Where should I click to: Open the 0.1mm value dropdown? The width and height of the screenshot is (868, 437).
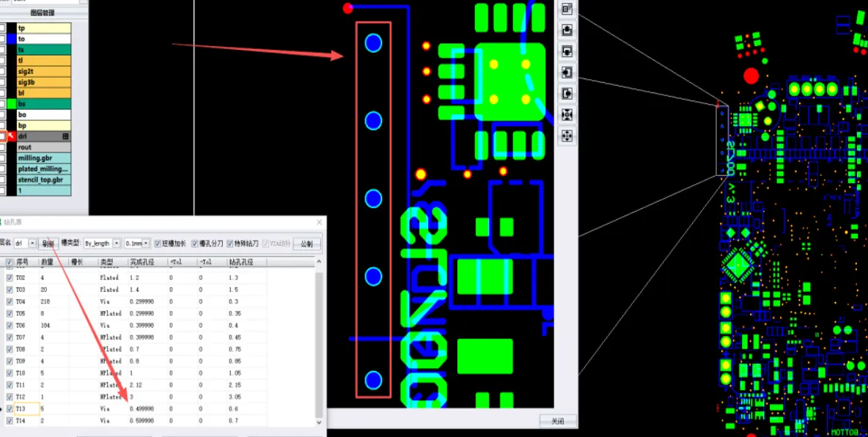(146, 243)
